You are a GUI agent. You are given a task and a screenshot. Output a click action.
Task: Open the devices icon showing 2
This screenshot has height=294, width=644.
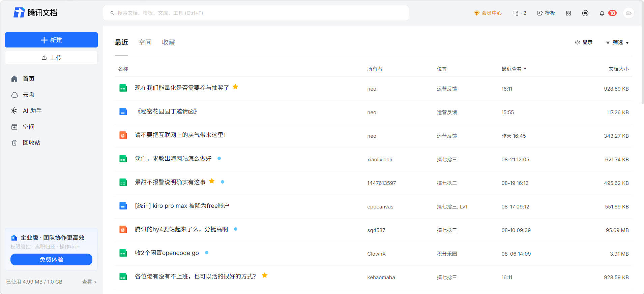click(x=519, y=13)
